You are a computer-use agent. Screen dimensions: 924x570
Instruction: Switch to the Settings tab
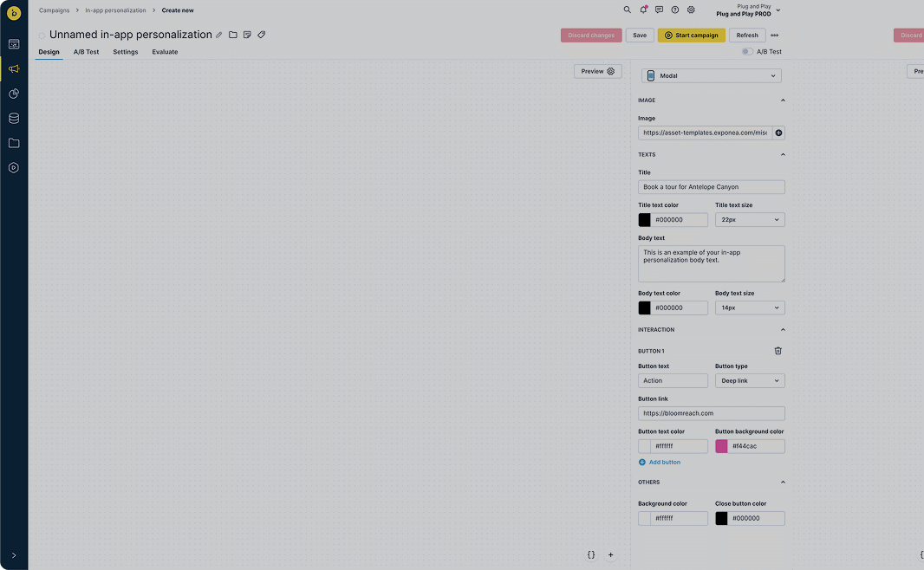[126, 52]
